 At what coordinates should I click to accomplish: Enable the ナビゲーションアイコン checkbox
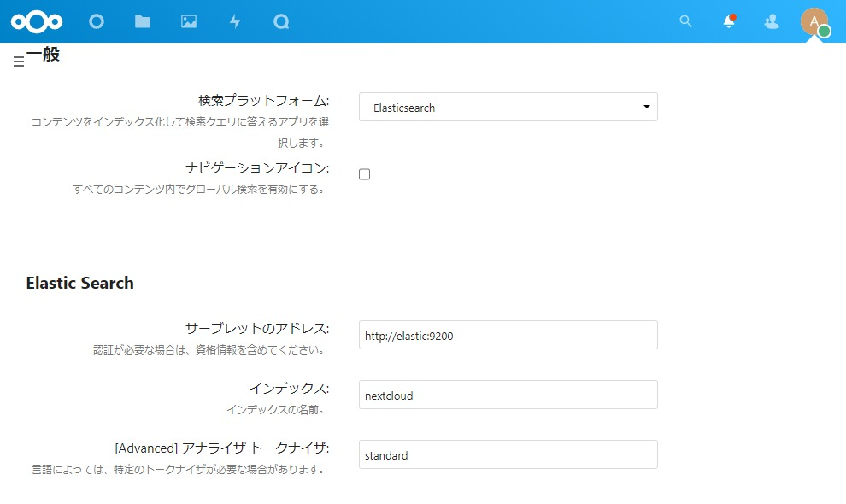click(365, 174)
